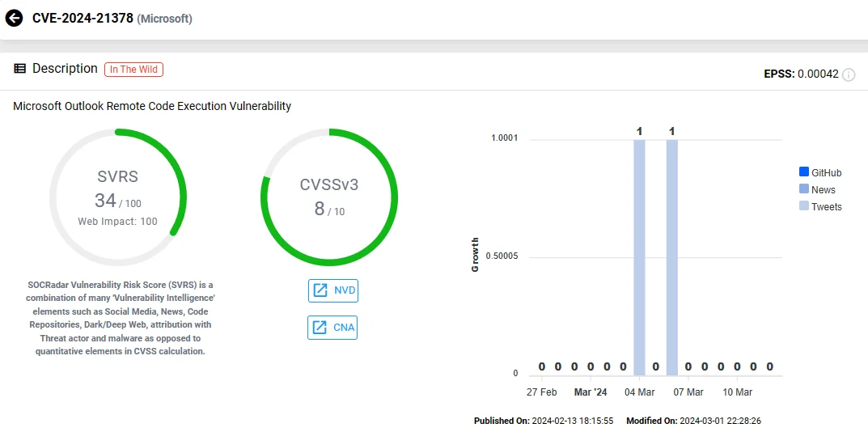Image resolution: width=868 pixels, height=432 pixels.
Task: Go back using the arrow icon
Action: (x=14, y=19)
